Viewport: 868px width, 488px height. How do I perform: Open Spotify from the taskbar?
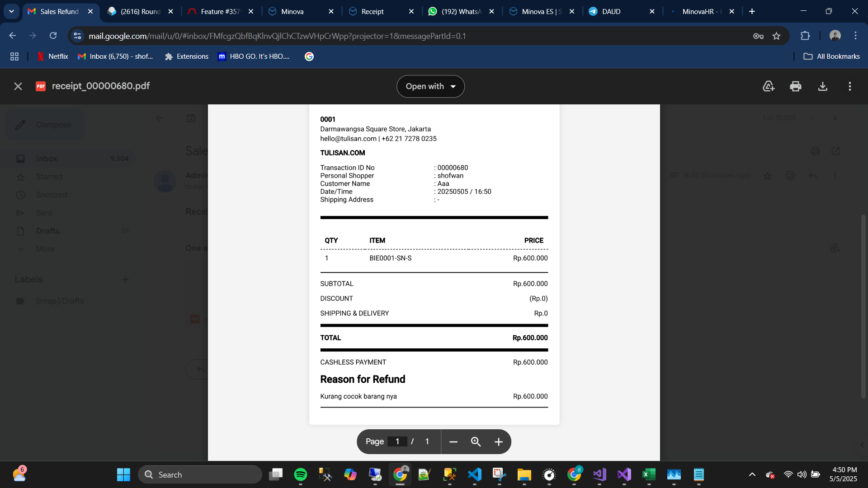tap(301, 474)
